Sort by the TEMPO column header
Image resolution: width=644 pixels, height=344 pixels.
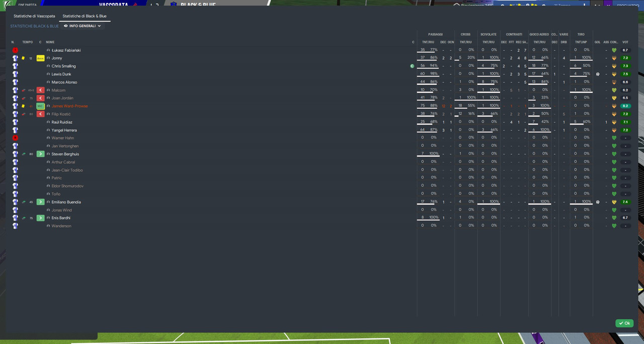click(x=27, y=42)
